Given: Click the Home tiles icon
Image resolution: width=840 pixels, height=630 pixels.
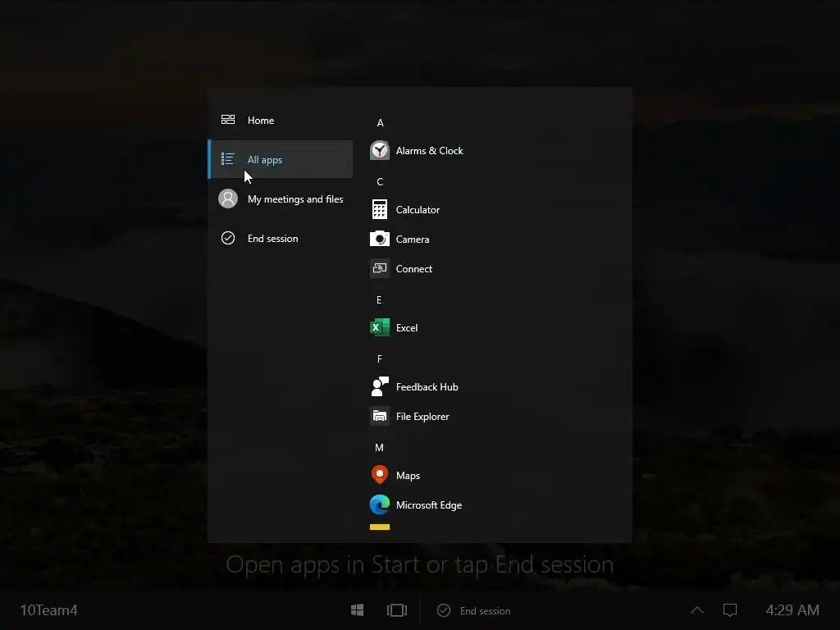Looking at the screenshot, I should click(228, 120).
